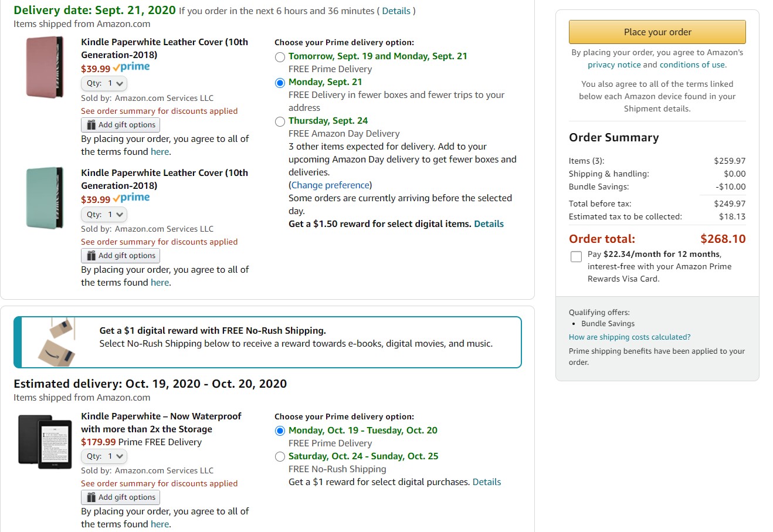
Task: Check the pay $22.34/month installment box
Action: tap(576, 256)
